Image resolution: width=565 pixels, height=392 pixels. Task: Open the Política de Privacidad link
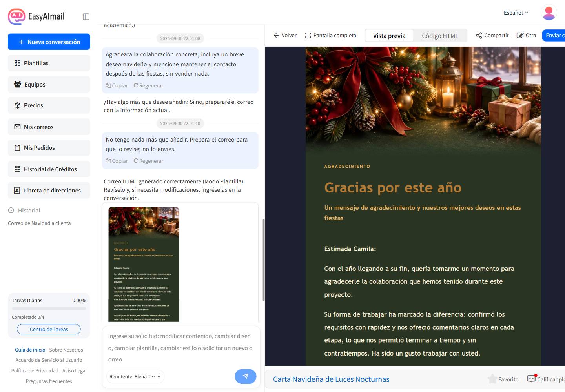(35, 370)
